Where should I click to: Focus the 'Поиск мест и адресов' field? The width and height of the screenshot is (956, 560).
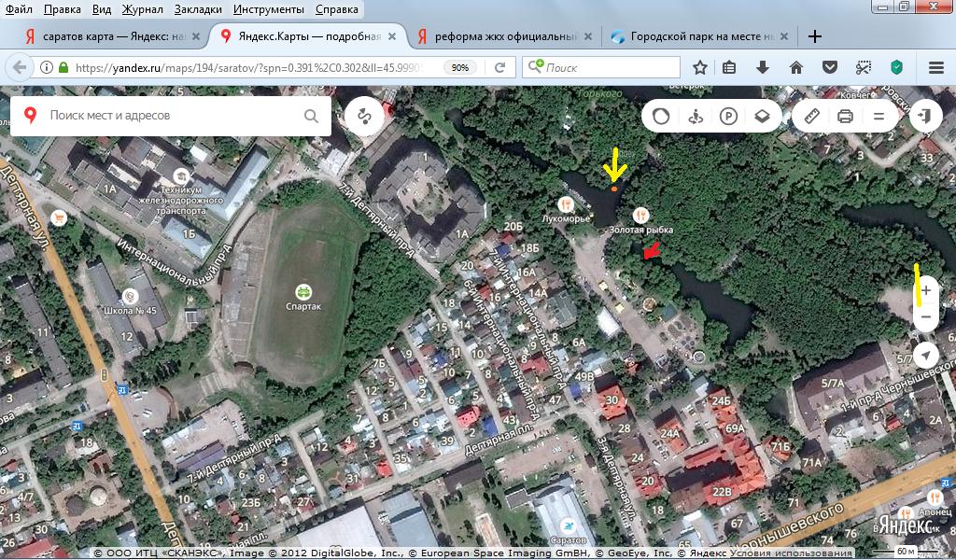click(x=168, y=117)
